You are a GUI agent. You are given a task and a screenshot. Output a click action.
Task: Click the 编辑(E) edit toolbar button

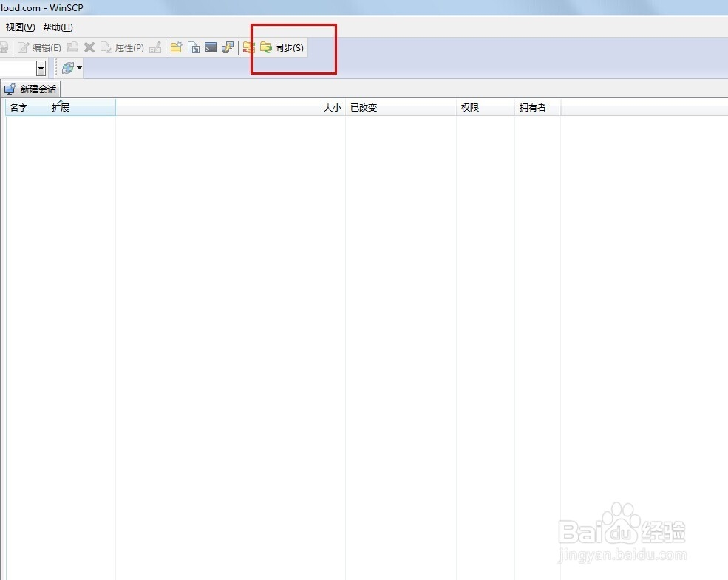point(39,48)
